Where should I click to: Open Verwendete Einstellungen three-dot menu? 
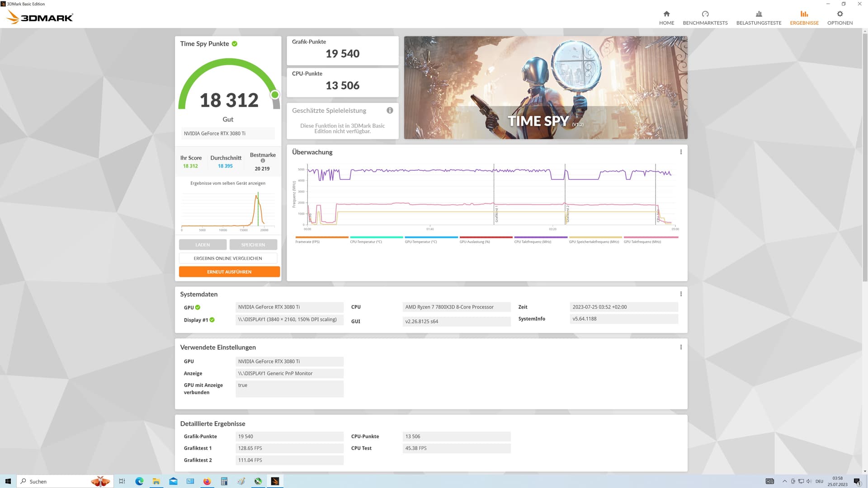tap(681, 347)
